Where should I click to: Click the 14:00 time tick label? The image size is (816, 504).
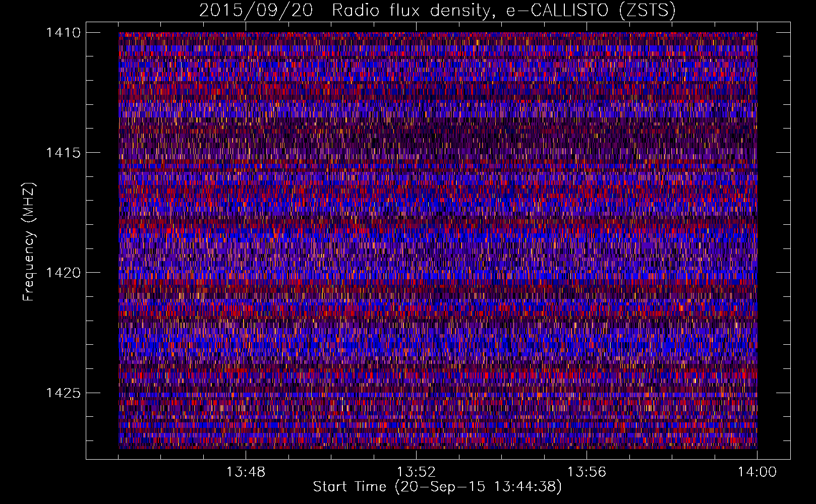757,472
